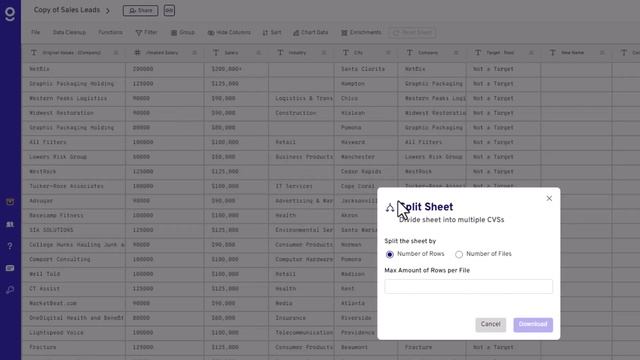Screen dimensions: 640x360
Task: Open the Salary column menu
Action: [x=258, y=53]
